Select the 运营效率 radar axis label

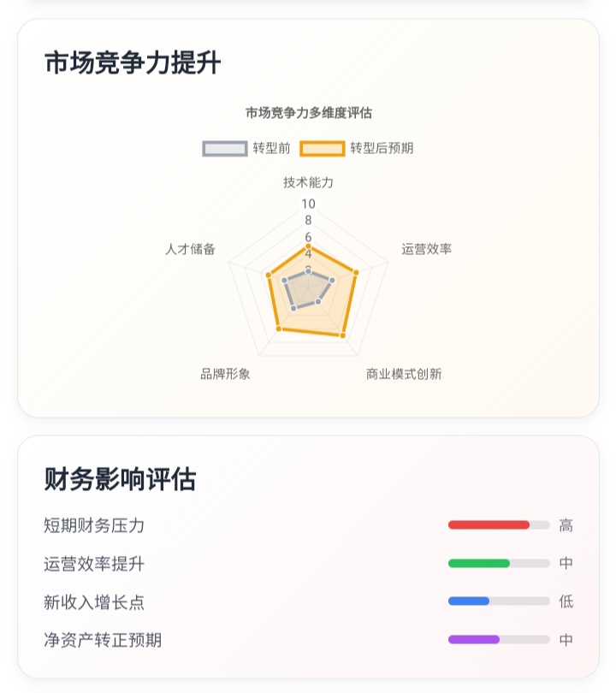[x=427, y=249]
